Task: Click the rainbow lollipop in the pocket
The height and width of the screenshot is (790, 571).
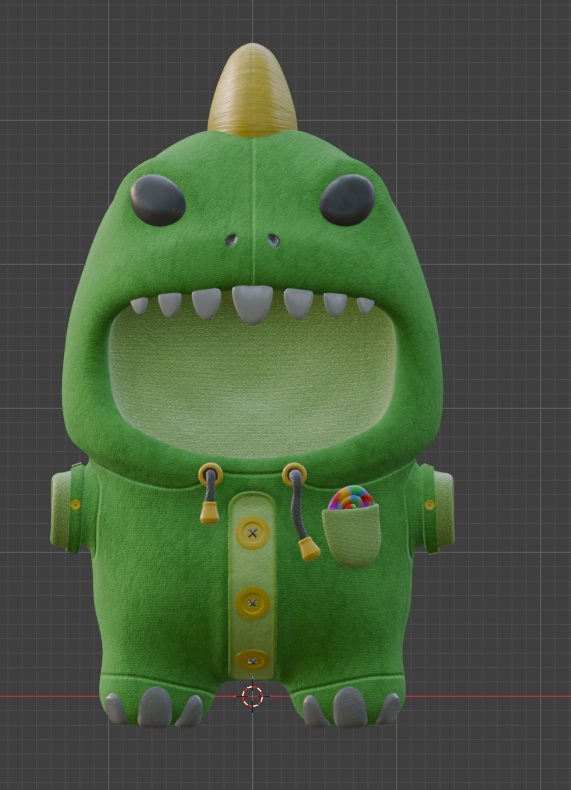Action: 351,497
